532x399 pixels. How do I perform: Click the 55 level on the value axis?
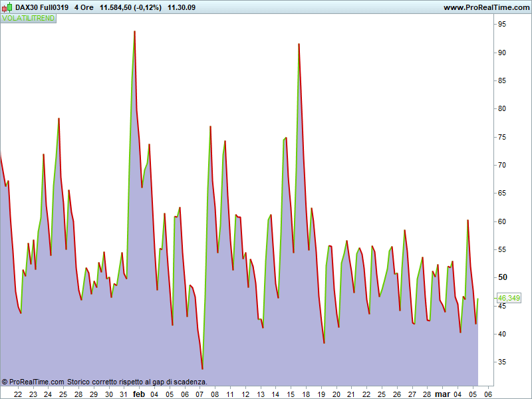click(502, 250)
